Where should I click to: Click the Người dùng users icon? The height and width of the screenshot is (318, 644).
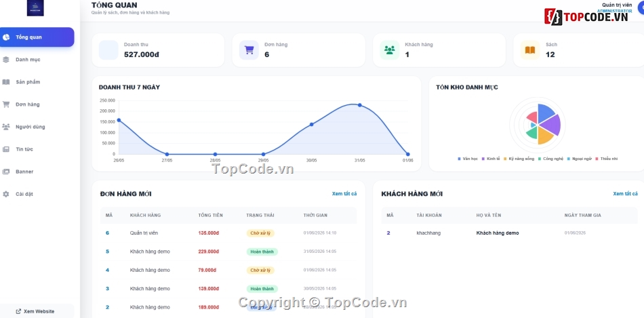[x=5, y=127]
